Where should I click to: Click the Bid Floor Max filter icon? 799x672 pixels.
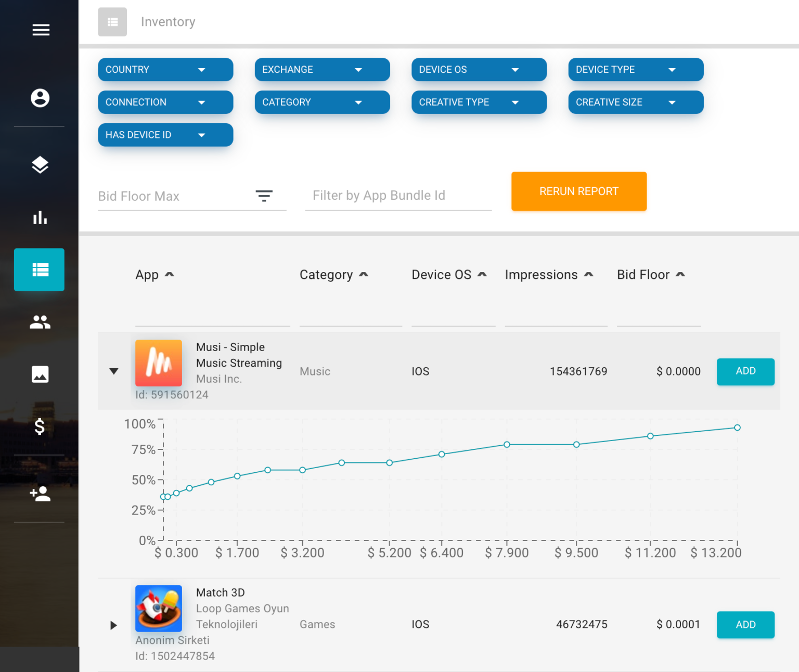(x=264, y=196)
